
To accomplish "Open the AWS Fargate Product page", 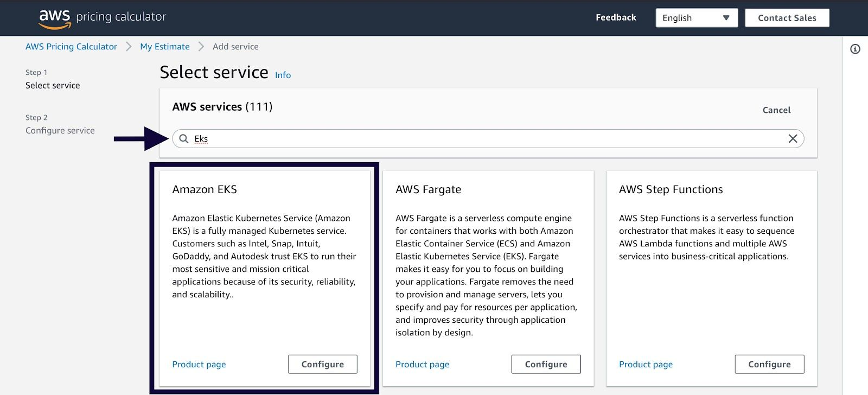I will [423, 364].
